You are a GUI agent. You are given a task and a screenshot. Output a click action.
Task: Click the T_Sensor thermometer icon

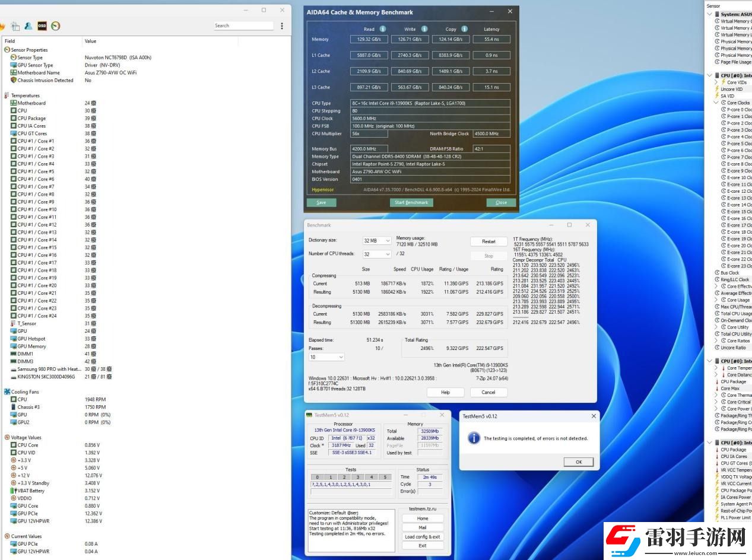coord(14,323)
